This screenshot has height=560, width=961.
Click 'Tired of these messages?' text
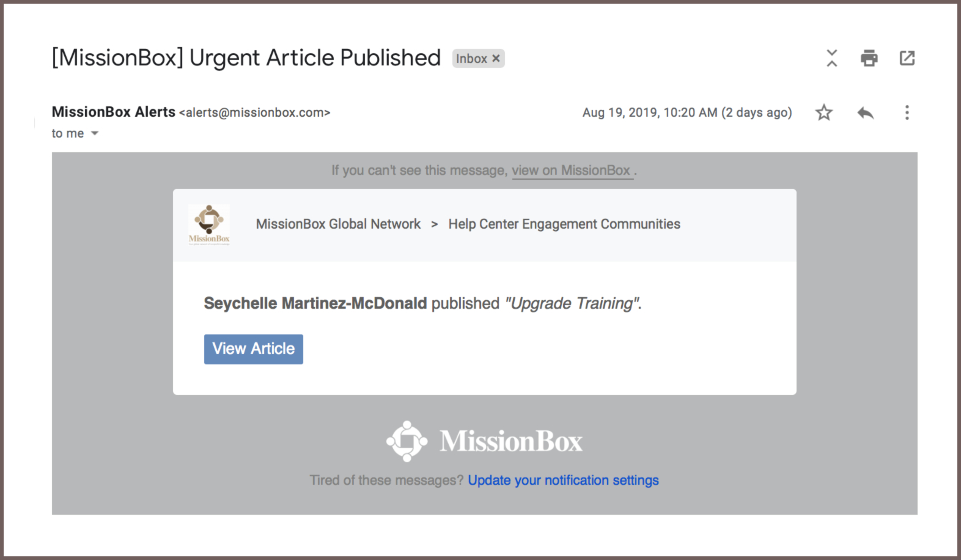click(x=387, y=481)
